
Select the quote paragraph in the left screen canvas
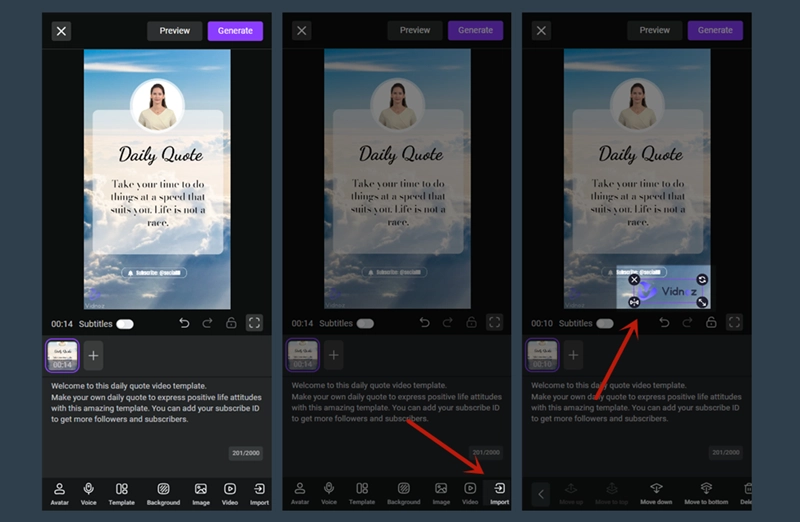click(x=158, y=203)
